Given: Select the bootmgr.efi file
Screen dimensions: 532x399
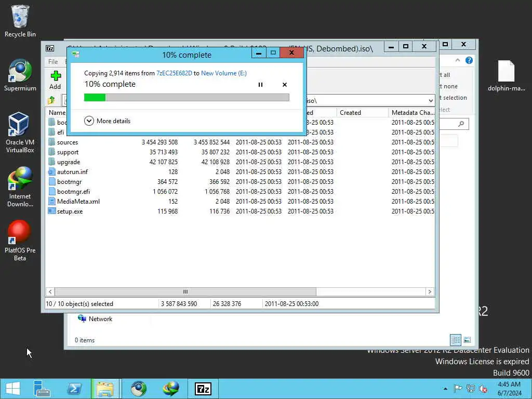Looking at the screenshot, I should tap(73, 191).
